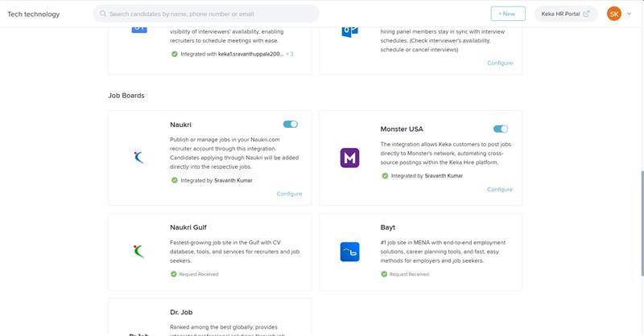
Task: Click the Naukri Gulf logo icon
Action: (139, 251)
